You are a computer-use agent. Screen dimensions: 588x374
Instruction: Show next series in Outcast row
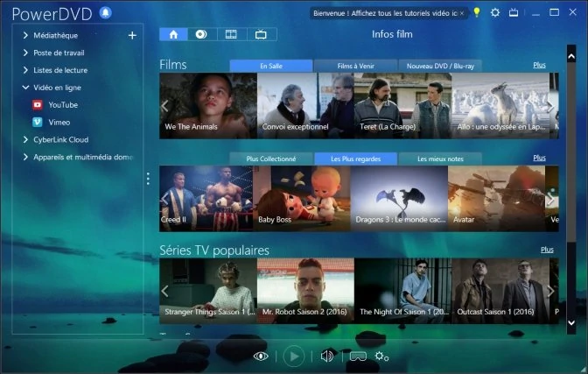point(551,291)
